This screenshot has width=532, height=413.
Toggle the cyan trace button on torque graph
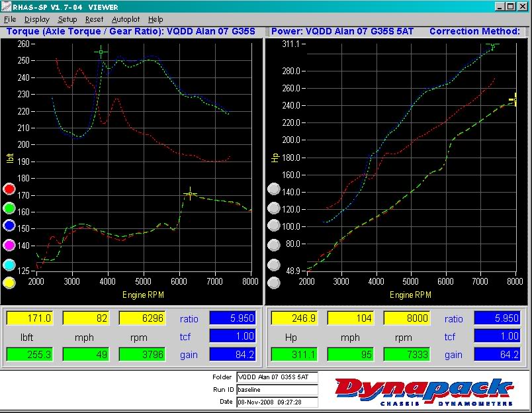click(x=9, y=265)
